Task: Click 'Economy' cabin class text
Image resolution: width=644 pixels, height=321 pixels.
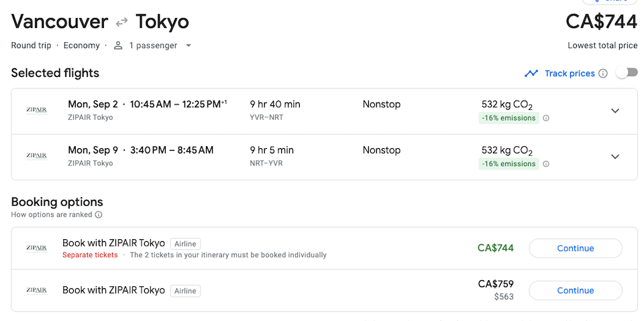Action: point(81,46)
